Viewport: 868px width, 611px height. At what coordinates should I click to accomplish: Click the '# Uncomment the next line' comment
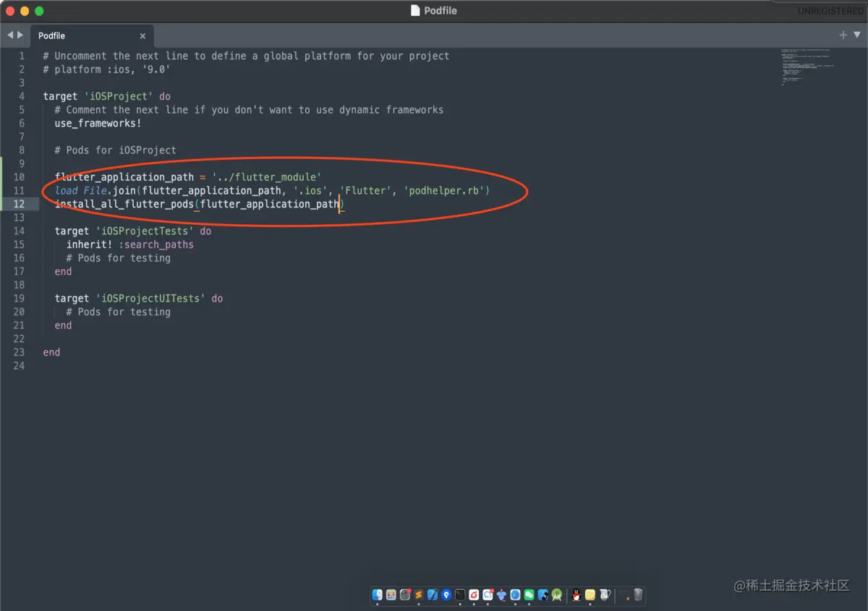pyautogui.click(x=246, y=56)
